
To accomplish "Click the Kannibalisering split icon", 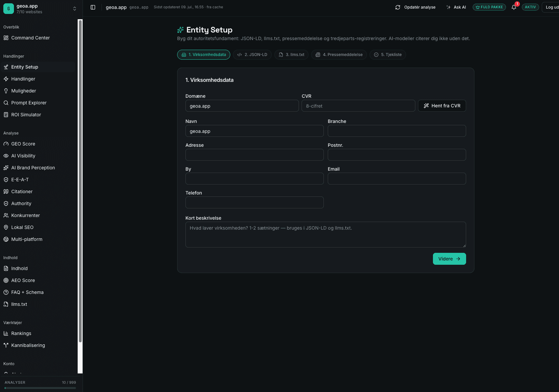I will click(6, 345).
